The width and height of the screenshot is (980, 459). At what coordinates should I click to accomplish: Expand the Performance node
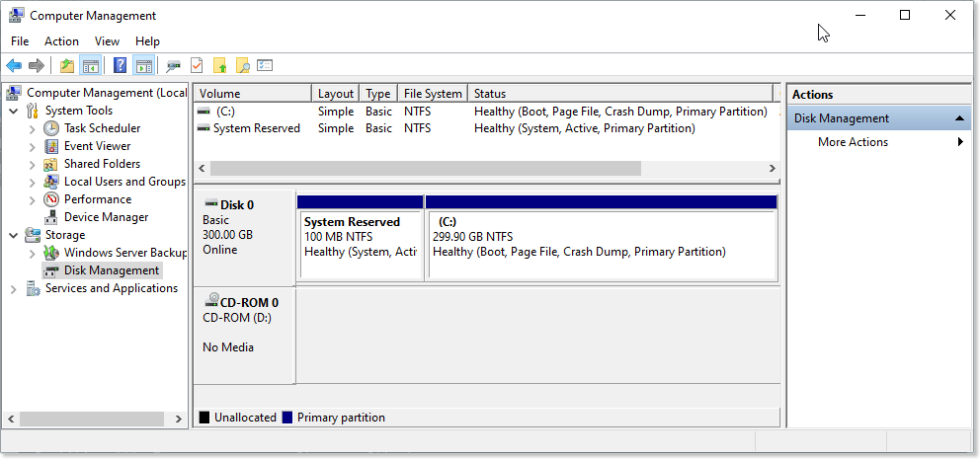coord(33,199)
